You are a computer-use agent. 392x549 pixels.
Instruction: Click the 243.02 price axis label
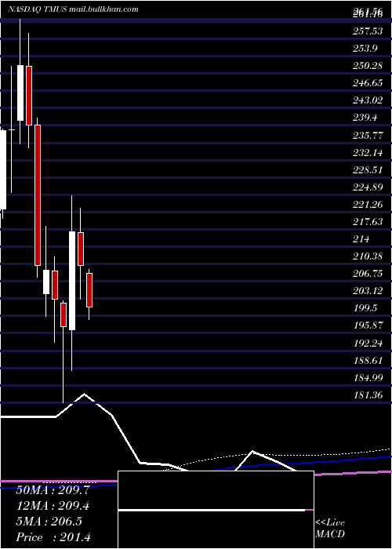point(368,101)
